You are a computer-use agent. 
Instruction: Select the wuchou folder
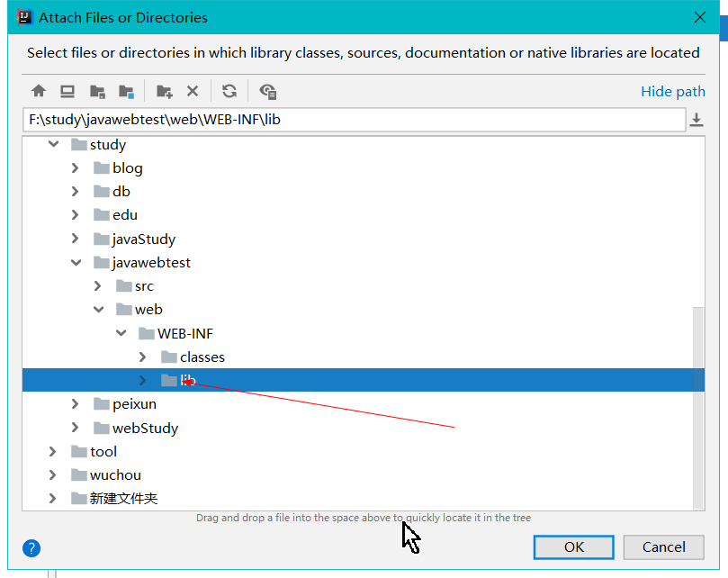tap(106, 474)
